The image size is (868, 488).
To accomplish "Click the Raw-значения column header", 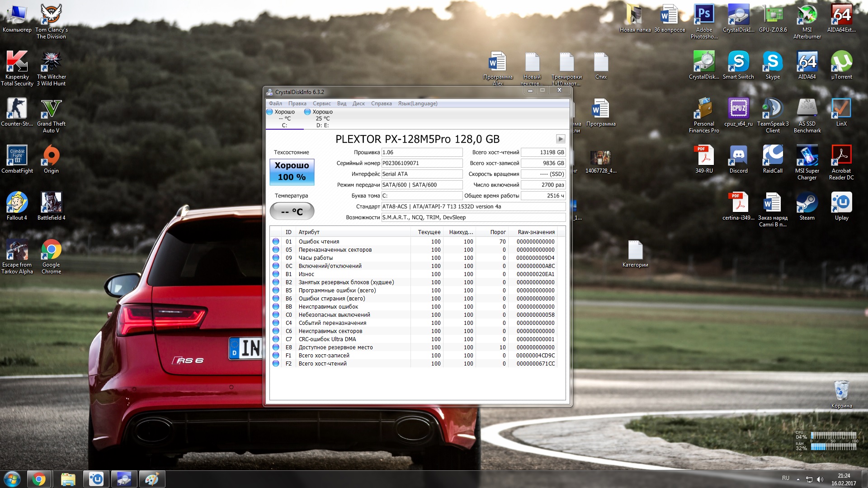I will click(x=536, y=232).
